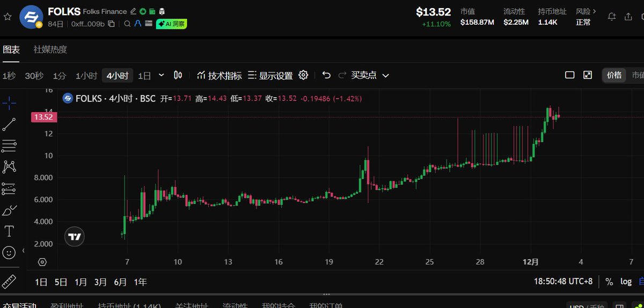Select the pattern drawing tool
The image size is (644, 308).
pyautogui.click(x=9, y=167)
